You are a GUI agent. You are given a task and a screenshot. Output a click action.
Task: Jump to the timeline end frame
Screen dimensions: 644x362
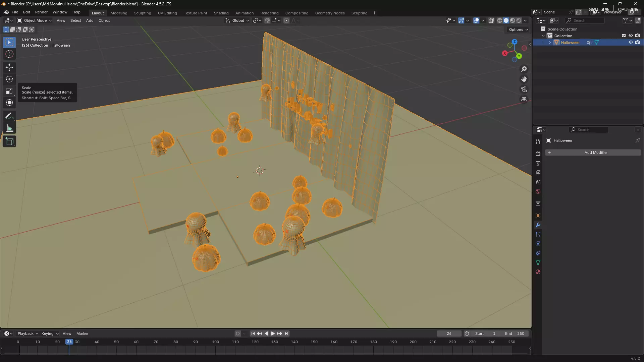(286, 334)
